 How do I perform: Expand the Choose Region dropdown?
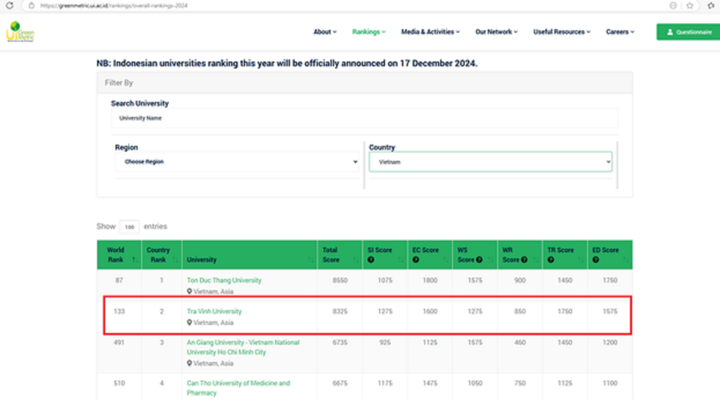[x=237, y=162]
